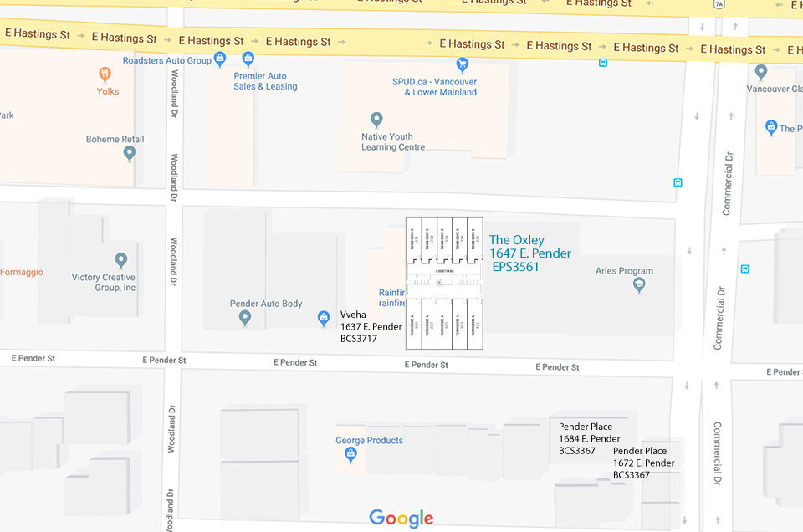Image resolution: width=803 pixels, height=532 pixels.
Task: Click the Pender Auto Body label
Action: coord(266,304)
